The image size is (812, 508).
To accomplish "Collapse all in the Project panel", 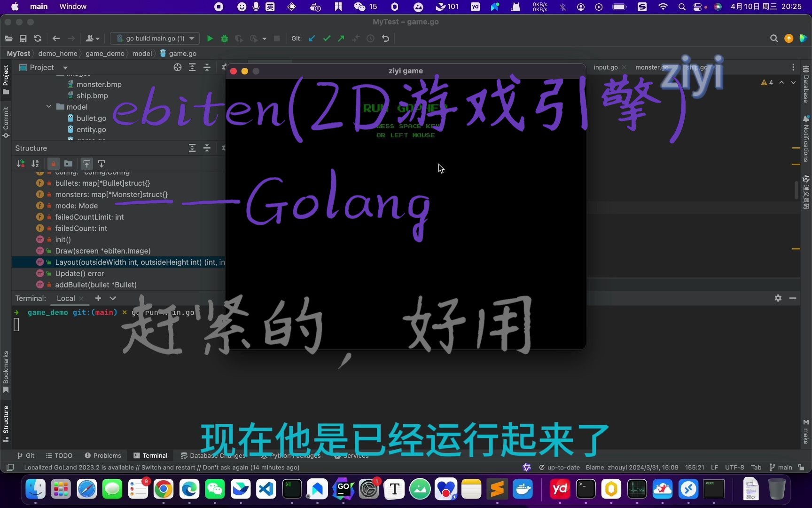I will (x=207, y=67).
